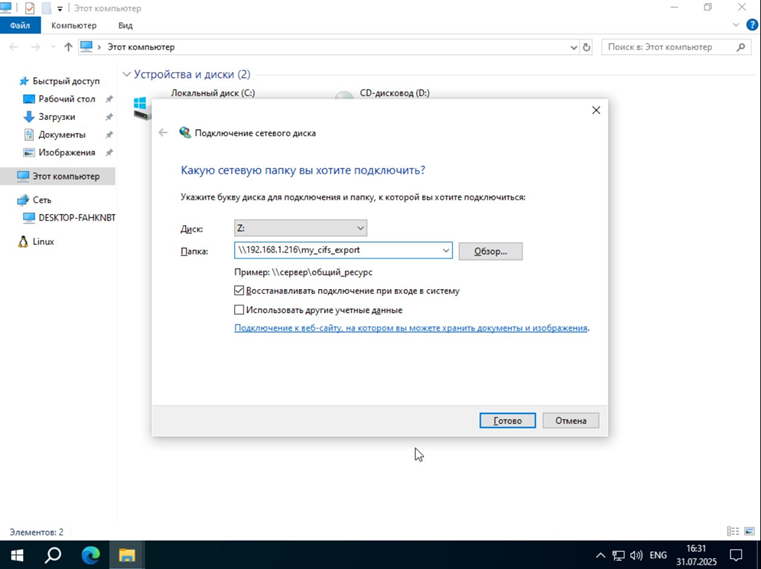Click the search magnifier icon in Explorer
Image resolution: width=761 pixels, height=569 pixels.
[x=741, y=47]
